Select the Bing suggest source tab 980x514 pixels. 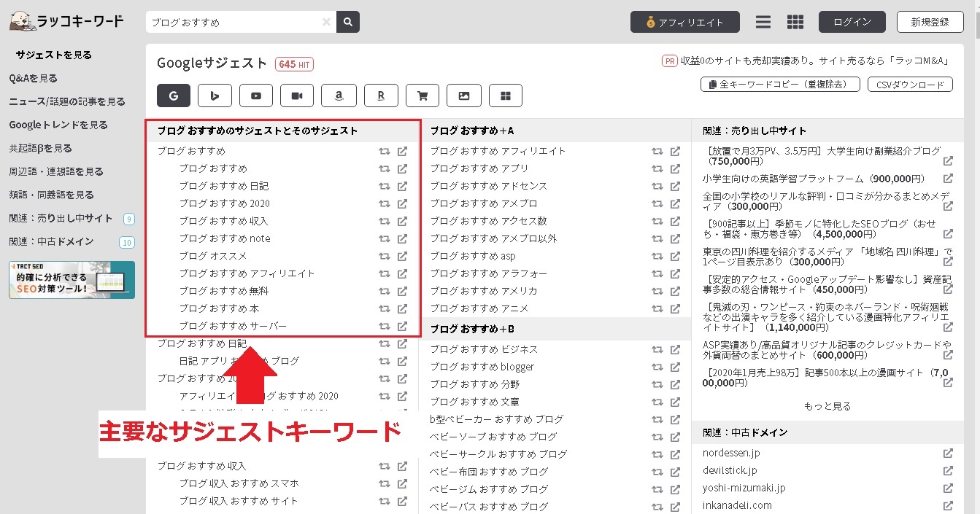[215, 96]
